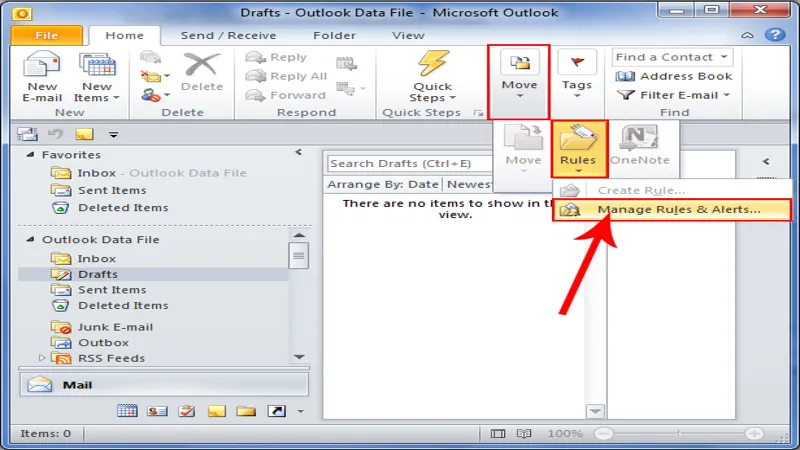The image size is (800, 450).
Task: Select Inbox under Favorites
Action: point(96,173)
